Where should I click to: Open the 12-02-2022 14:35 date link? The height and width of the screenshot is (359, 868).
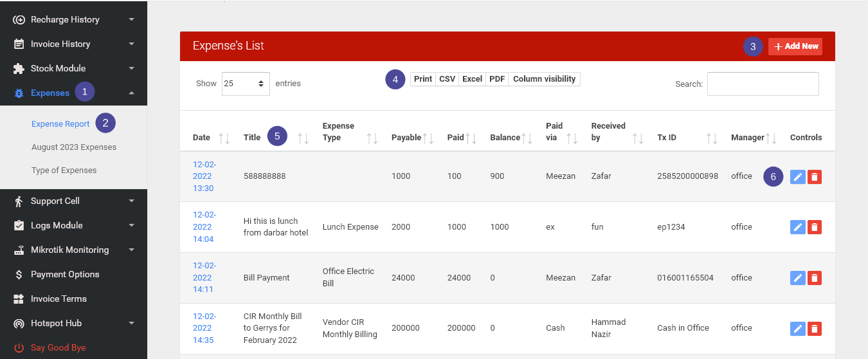204,328
